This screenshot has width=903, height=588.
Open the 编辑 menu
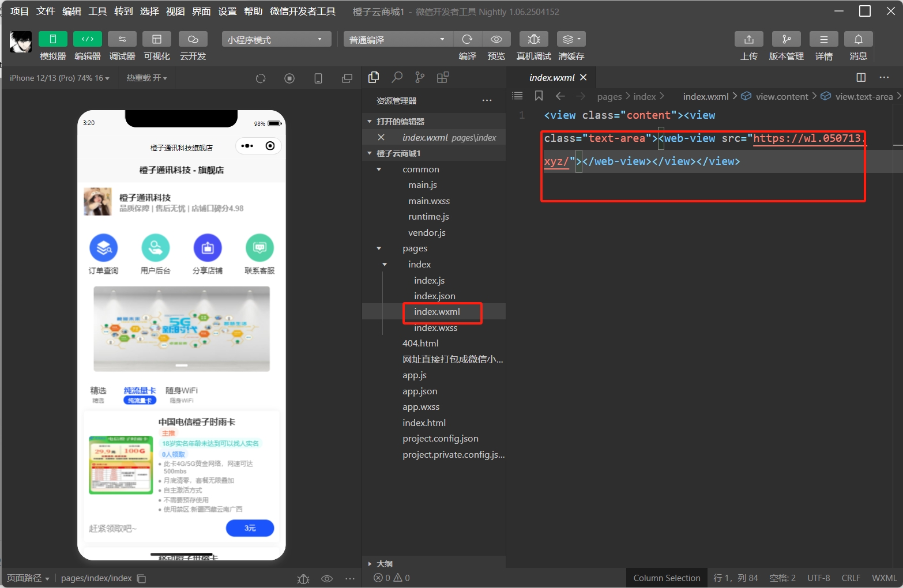point(72,12)
